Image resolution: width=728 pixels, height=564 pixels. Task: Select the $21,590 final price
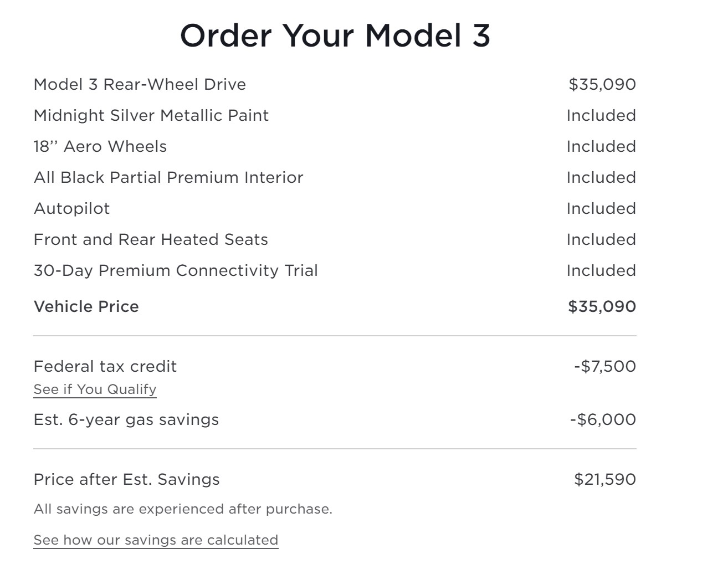[605, 479]
